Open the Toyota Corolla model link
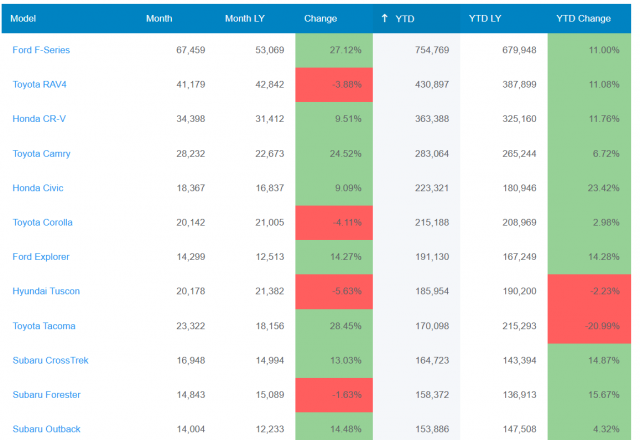640x440 pixels. [42, 222]
